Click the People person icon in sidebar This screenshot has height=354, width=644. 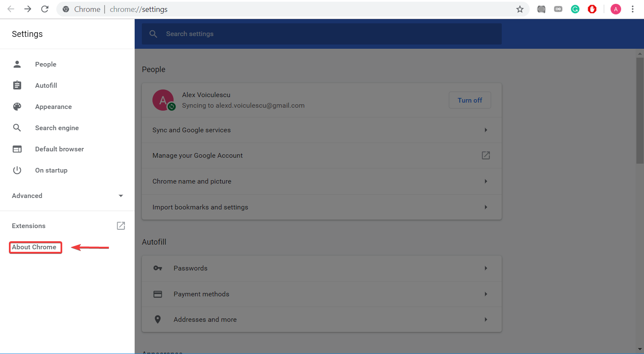click(x=17, y=64)
